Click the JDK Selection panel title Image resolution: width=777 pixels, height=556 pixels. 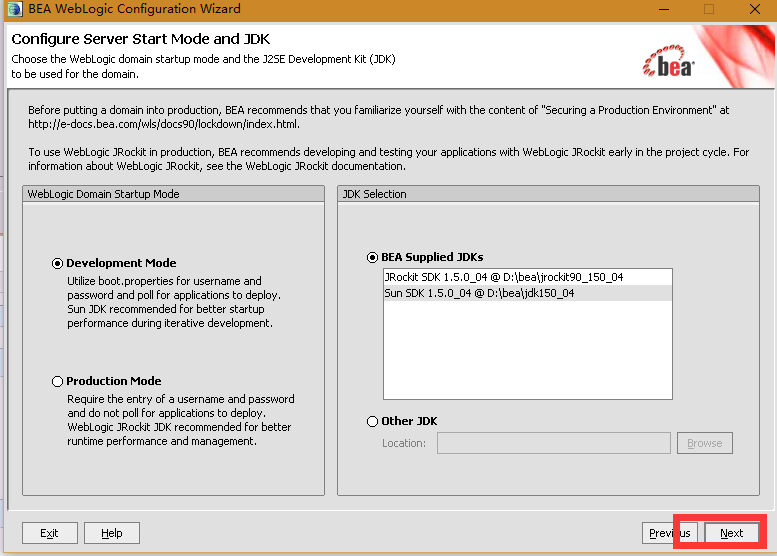375,194
